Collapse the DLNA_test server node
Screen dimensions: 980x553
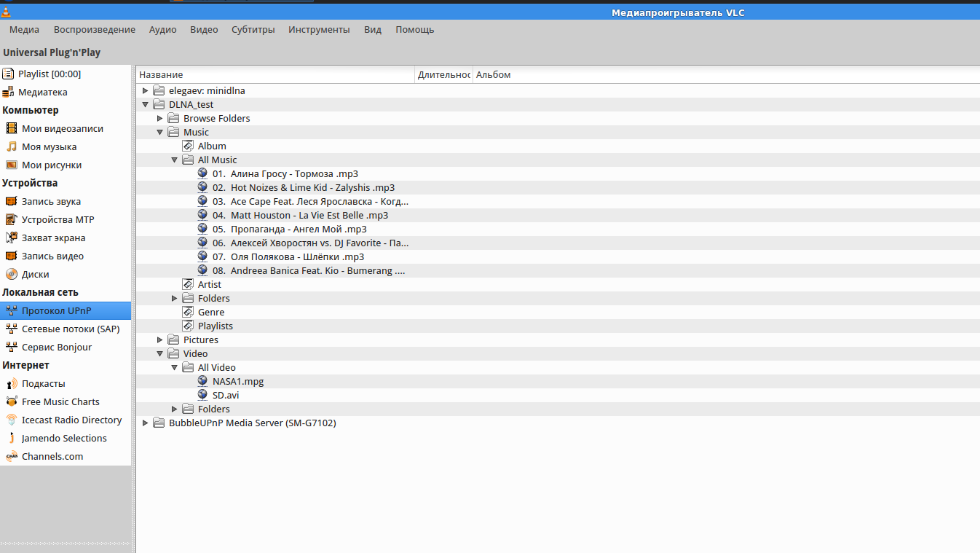click(x=146, y=104)
